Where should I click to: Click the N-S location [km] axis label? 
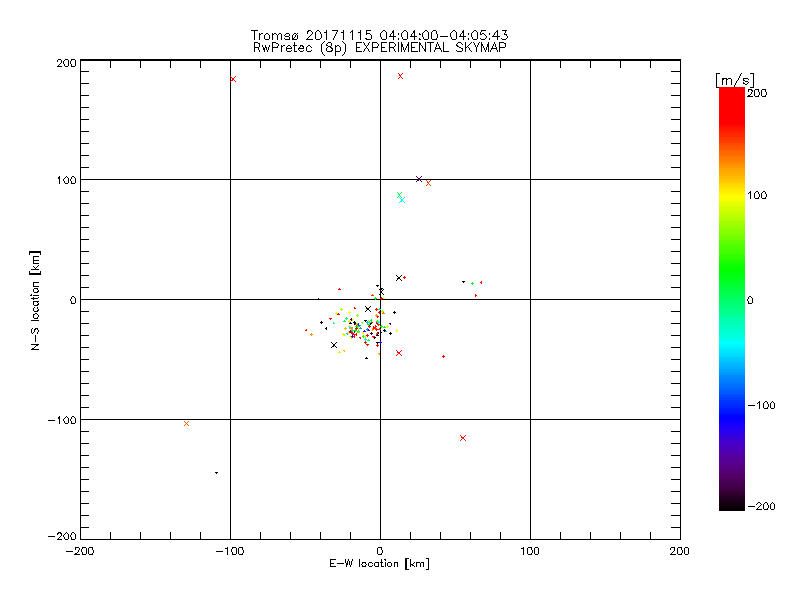tap(36, 299)
